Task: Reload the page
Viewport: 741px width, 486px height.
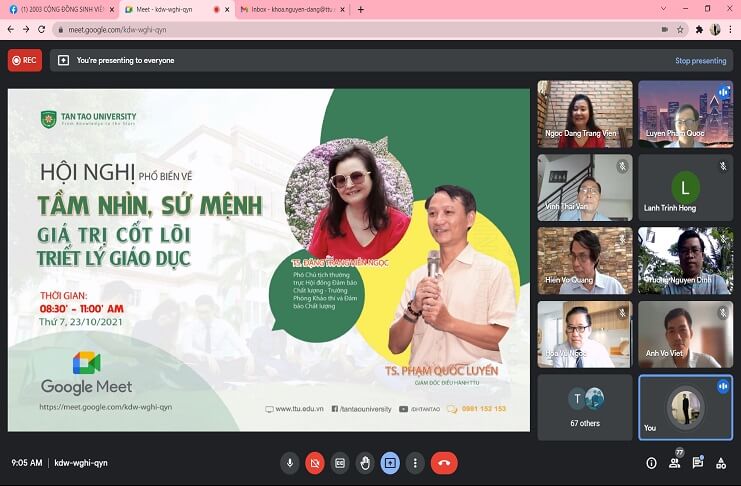Action: 42,29
